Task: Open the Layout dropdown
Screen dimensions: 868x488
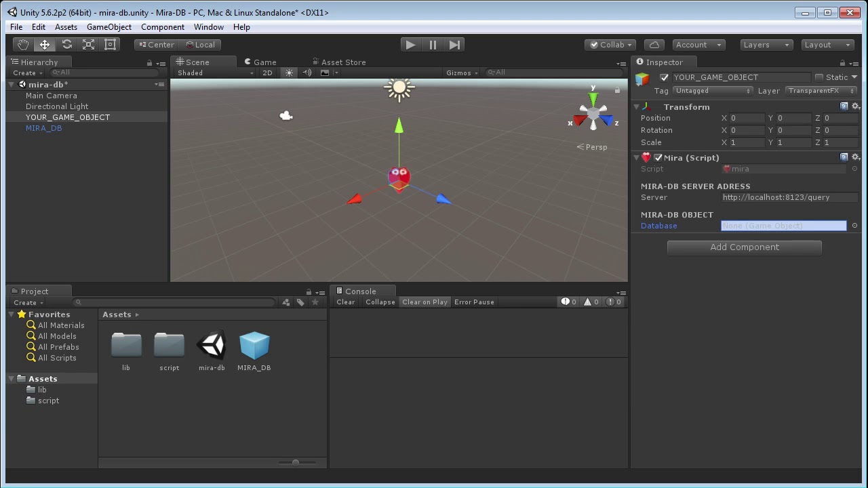Action: click(x=827, y=45)
